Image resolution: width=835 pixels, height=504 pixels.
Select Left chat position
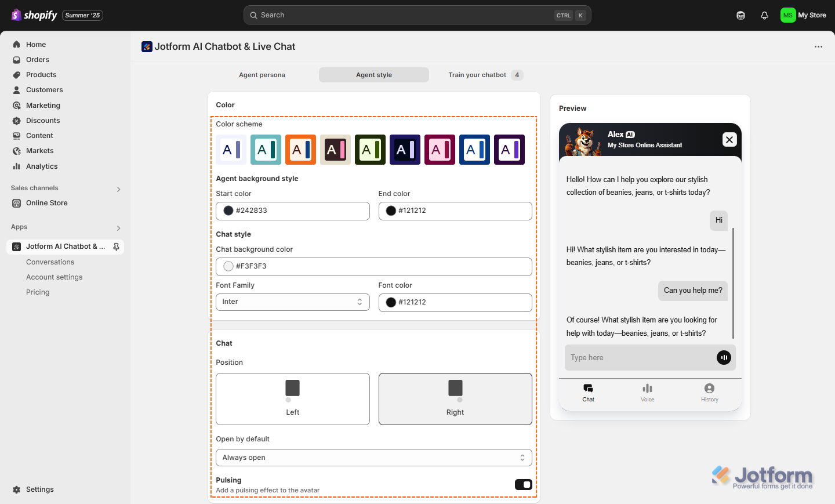[293, 399]
